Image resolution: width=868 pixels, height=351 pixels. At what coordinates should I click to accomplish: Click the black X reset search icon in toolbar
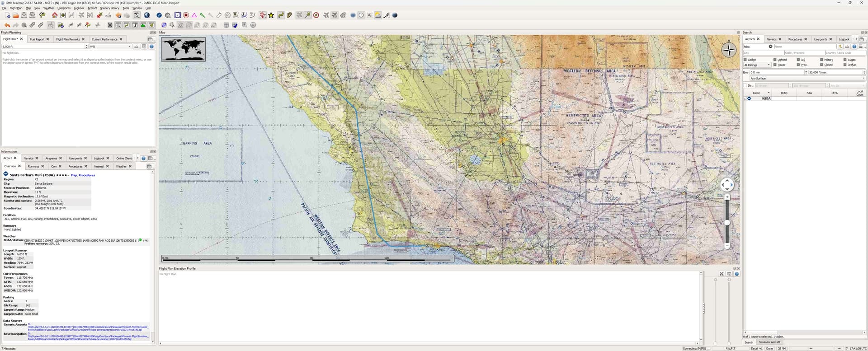(x=110, y=25)
